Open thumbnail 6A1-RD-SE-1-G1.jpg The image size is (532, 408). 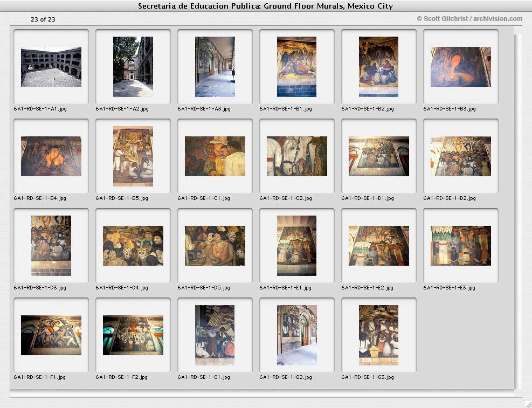coord(215,335)
